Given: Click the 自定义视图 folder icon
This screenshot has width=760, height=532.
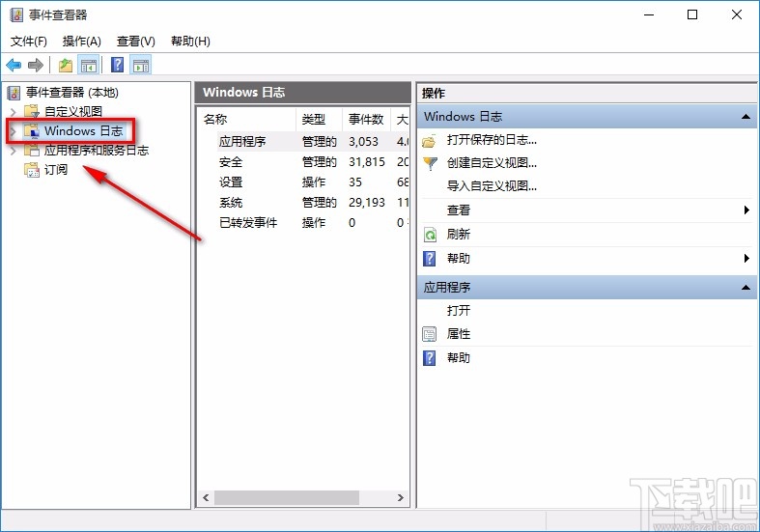Looking at the screenshot, I should click(32, 111).
